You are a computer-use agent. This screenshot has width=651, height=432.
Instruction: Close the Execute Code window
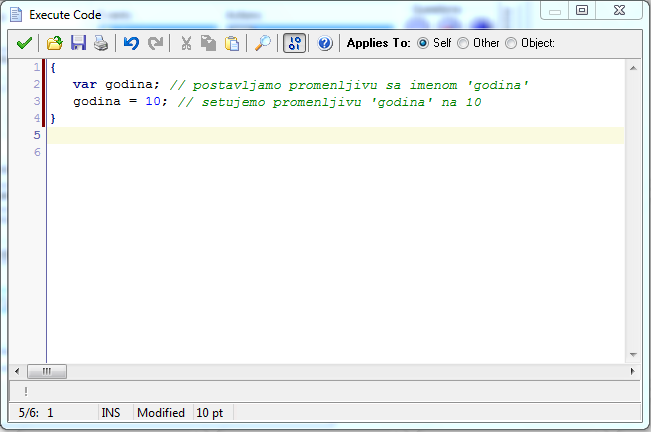point(619,10)
